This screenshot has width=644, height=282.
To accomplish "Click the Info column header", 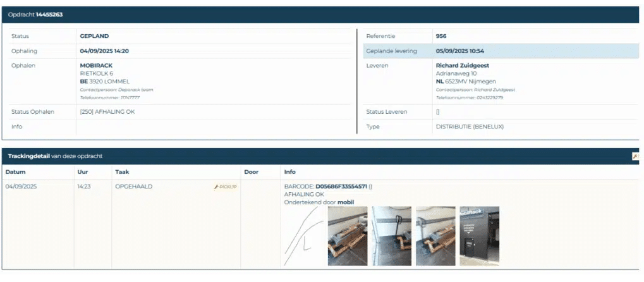I will point(290,171).
